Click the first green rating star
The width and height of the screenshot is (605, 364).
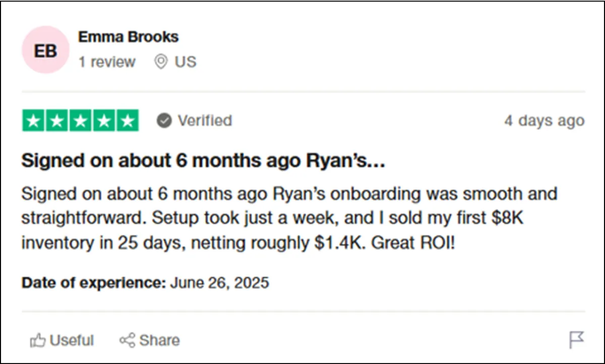tap(34, 121)
